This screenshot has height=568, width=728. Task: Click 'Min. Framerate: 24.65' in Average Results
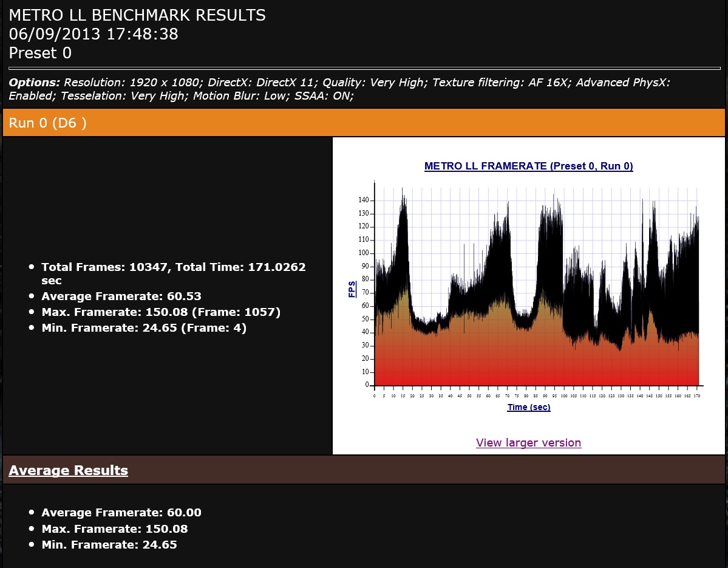(109, 545)
